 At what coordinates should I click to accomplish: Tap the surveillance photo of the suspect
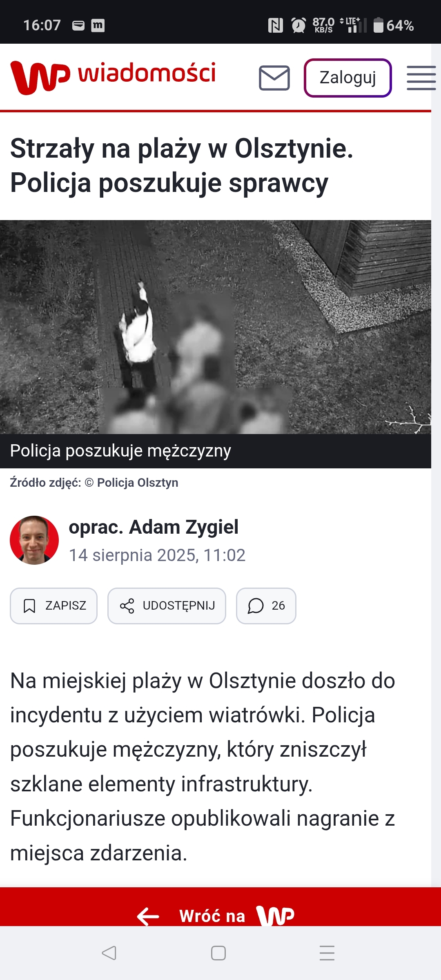click(216, 327)
